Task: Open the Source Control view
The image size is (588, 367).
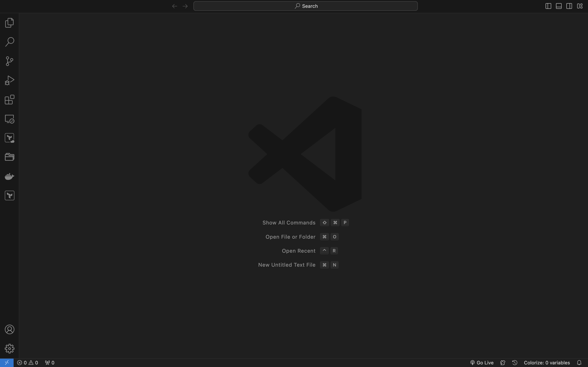Action: point(9,61)
